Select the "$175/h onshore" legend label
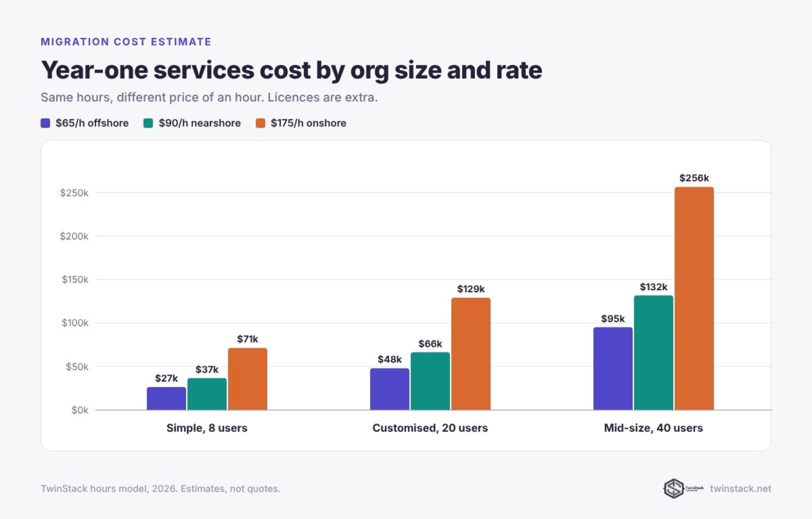812x519 pixels. coord(309,123)
